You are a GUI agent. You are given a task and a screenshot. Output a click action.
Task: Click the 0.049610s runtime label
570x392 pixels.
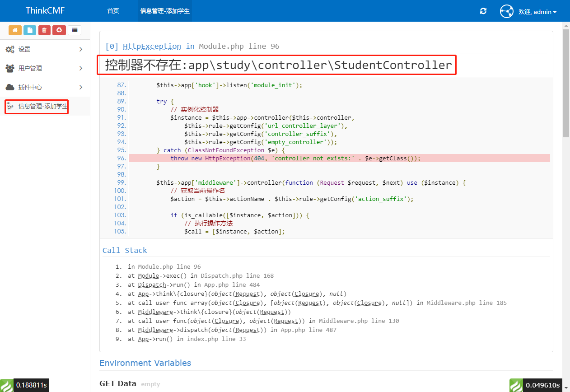(x=542, y=385)
